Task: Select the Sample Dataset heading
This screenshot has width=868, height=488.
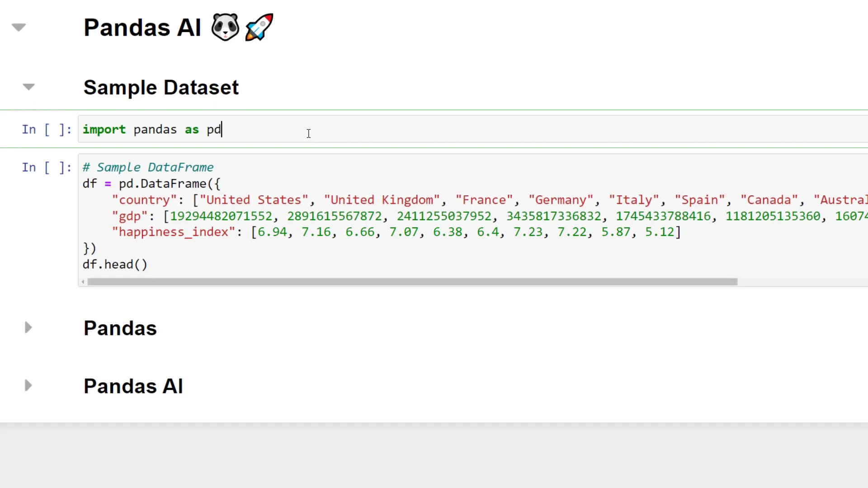Action: (x=161, y=87)
